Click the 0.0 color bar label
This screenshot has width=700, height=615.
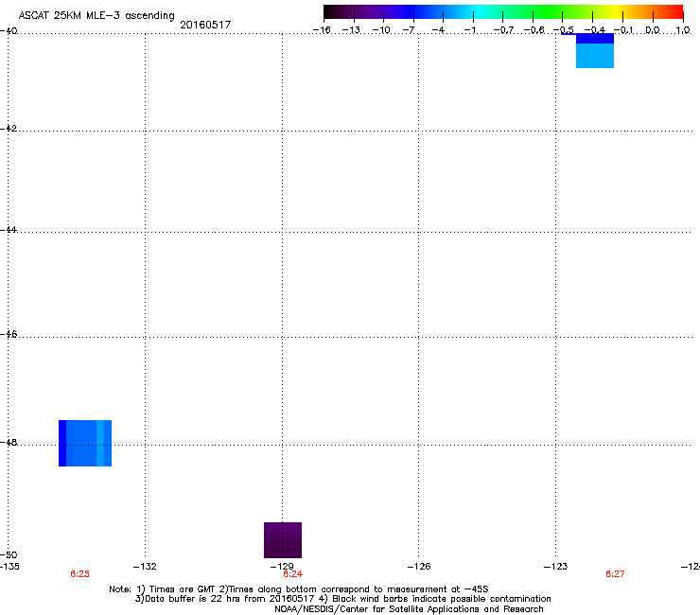point(653,30)
